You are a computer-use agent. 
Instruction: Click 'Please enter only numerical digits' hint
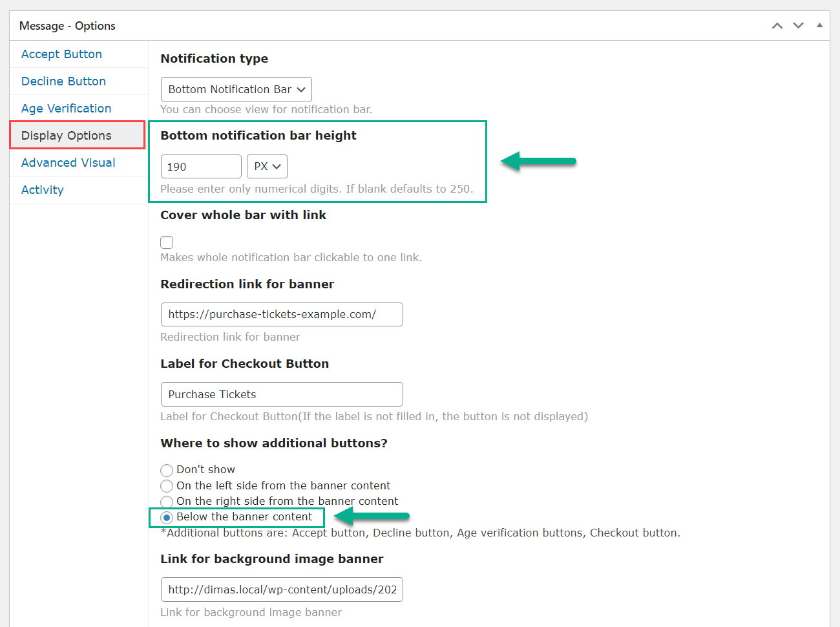pos(317,189)
